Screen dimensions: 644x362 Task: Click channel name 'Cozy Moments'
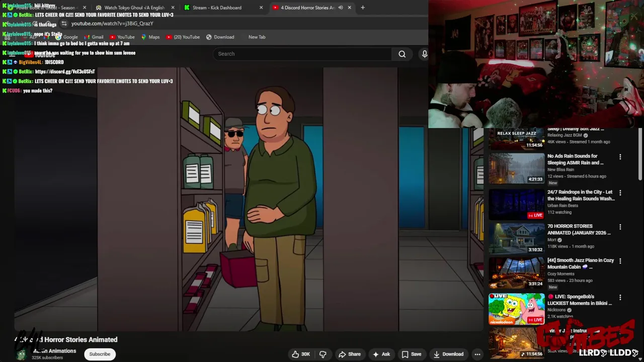pos(561,274)
